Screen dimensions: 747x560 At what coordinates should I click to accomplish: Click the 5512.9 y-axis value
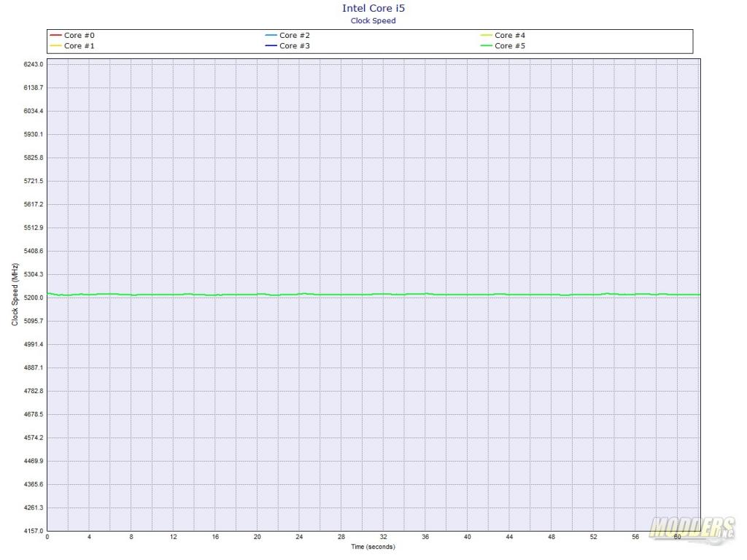pos(34,227)
